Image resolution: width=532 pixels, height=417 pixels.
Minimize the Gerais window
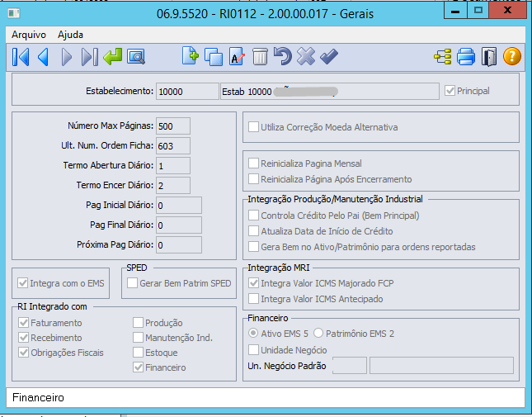(x=455, y=11)
